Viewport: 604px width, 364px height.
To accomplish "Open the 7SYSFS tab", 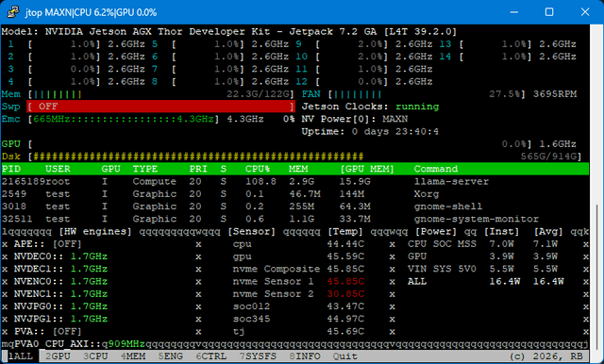I will point(258,356).
